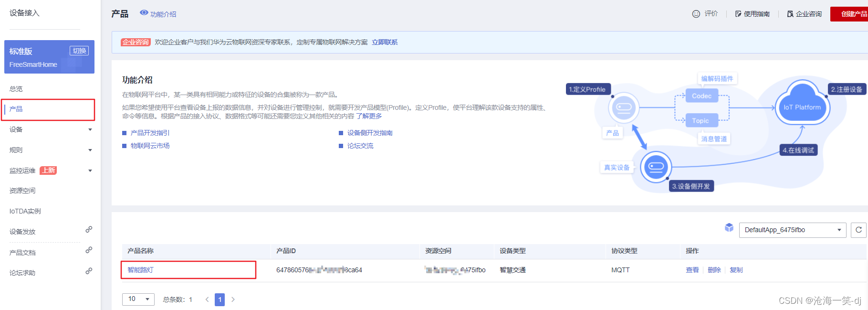The image size is (868, 310).
Task: Open the 论坛交流 link
Action: click(x=360, y=146)
